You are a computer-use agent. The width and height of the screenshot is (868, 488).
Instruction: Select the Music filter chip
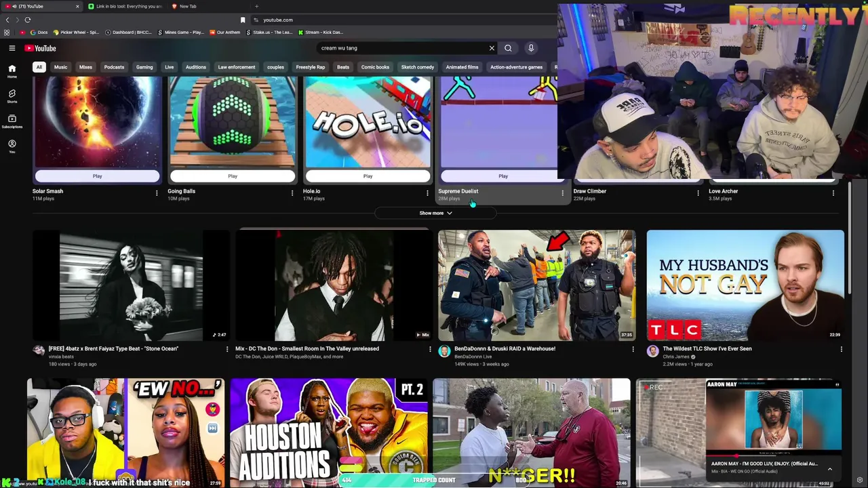coord(60,67)
